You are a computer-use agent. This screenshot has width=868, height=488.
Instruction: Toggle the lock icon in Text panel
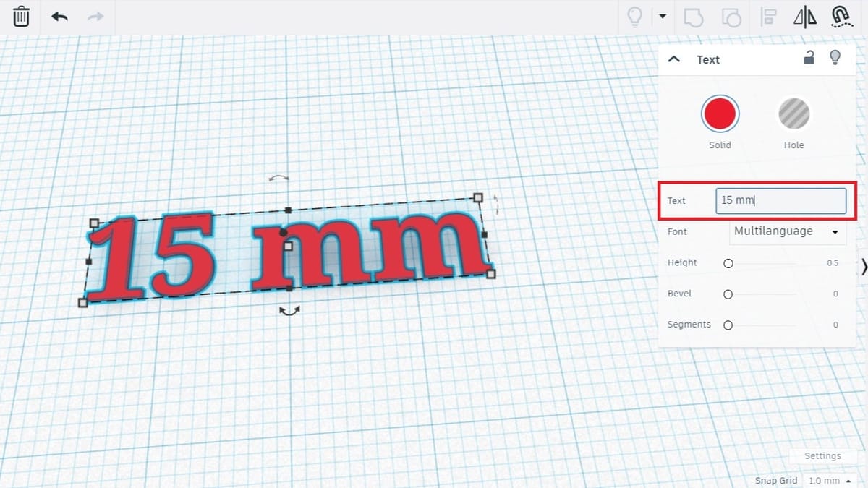point(809,58)
